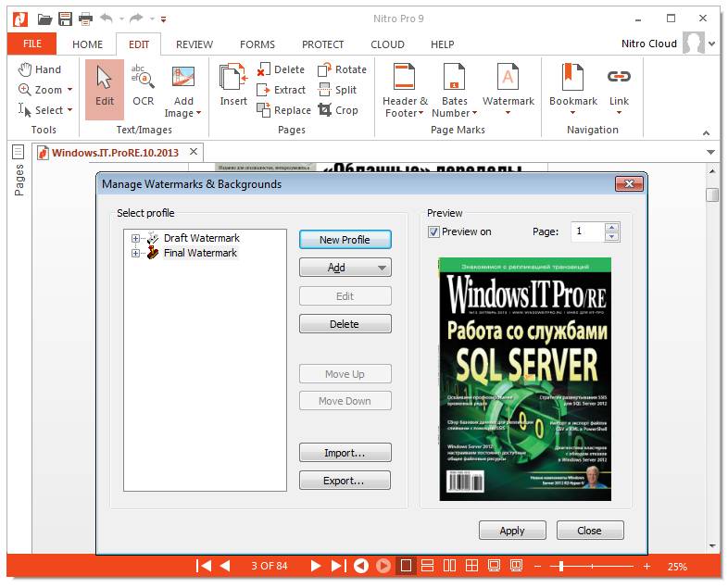Print the document with the printer icon
Image resolution: width=728 pixels, height=588 pixels.
[85, 19]
